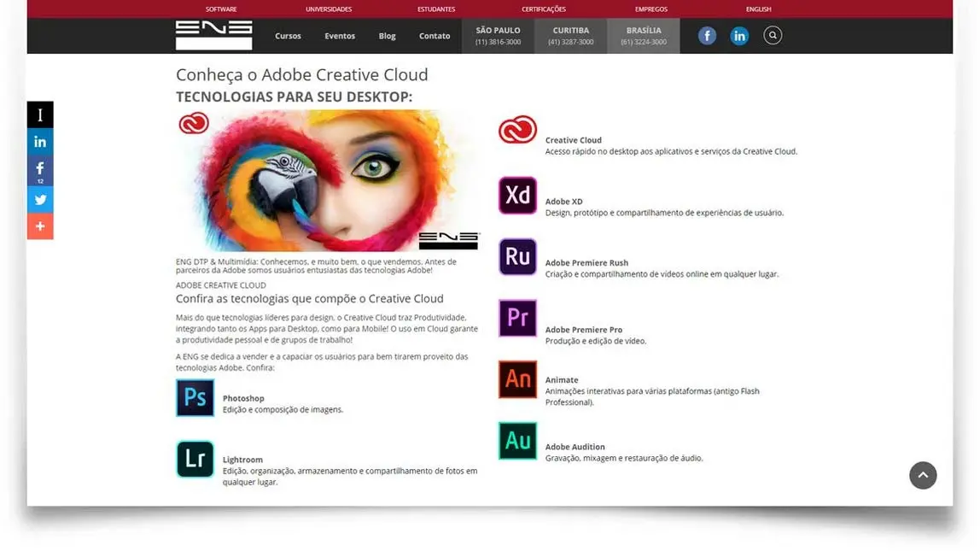Click the Premiere Pro Pr icon

517,318
